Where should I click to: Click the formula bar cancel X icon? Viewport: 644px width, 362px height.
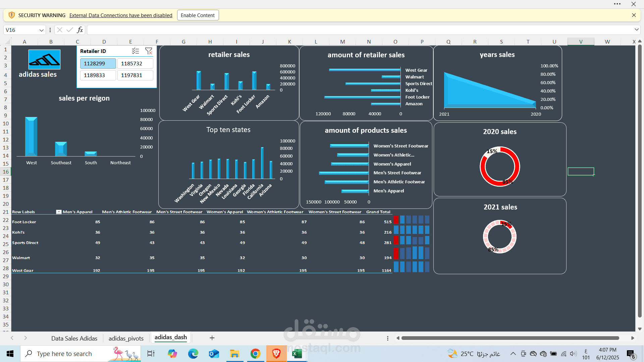(59, 30)
